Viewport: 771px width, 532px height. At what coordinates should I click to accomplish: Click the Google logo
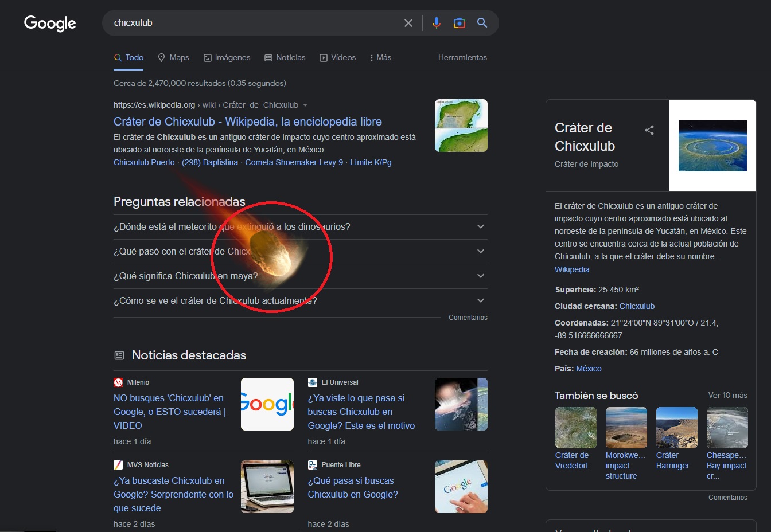[50, 23]
